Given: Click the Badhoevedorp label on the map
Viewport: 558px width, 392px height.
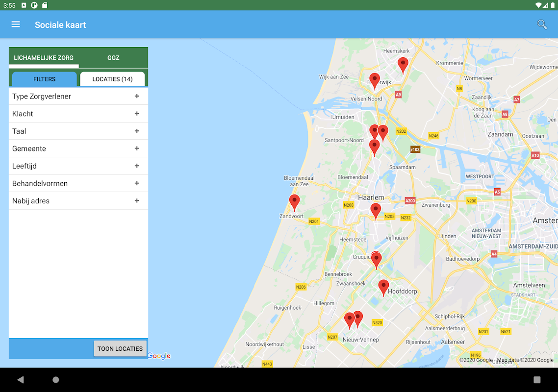Looking at the screenshot, I should point(462,259).
